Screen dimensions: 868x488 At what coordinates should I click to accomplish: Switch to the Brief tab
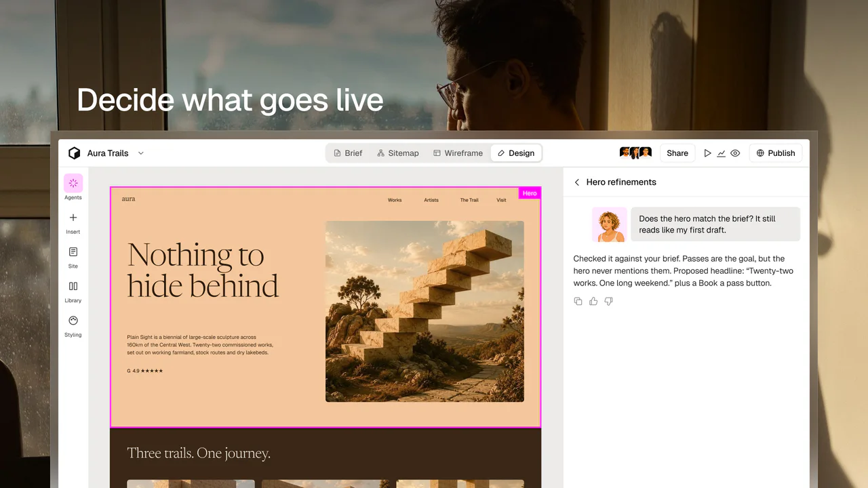pos(348,153)
